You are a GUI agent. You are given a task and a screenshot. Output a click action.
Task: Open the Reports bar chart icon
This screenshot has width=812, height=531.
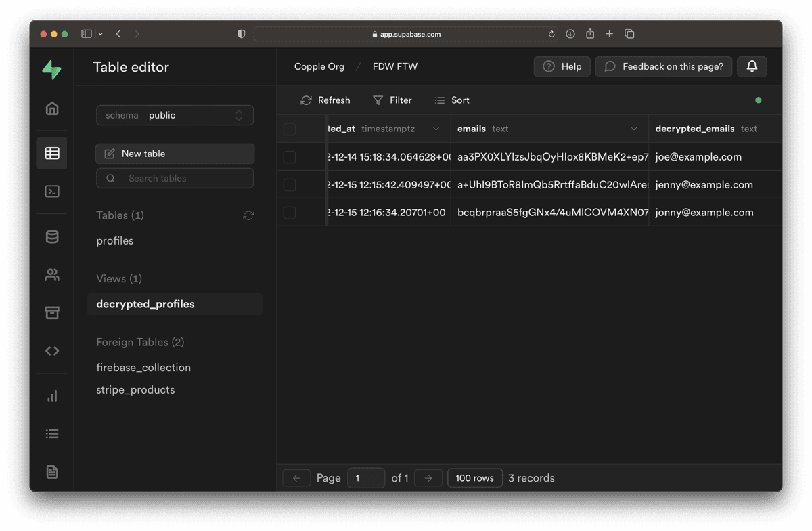(52, 396)
